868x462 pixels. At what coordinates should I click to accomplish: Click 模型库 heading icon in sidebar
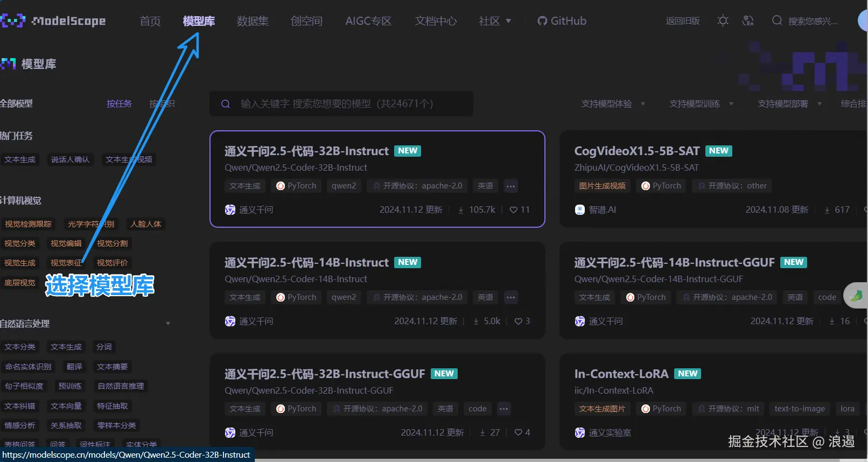point(8,64)
